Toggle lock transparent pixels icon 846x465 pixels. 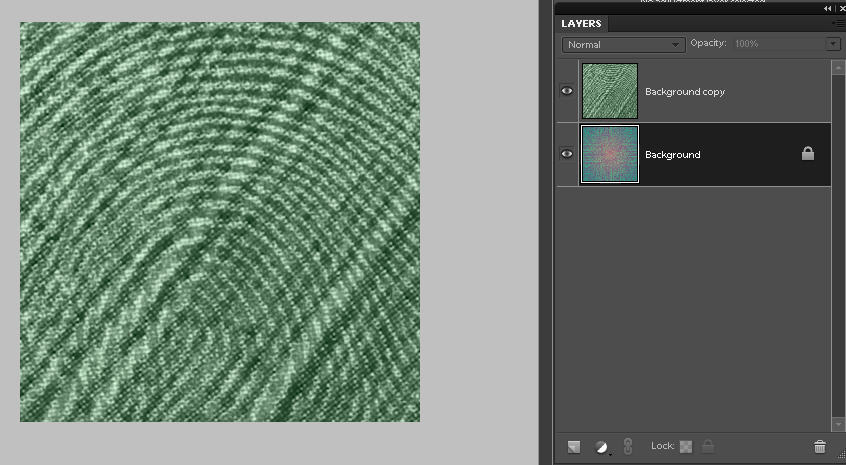coord(686,447)
